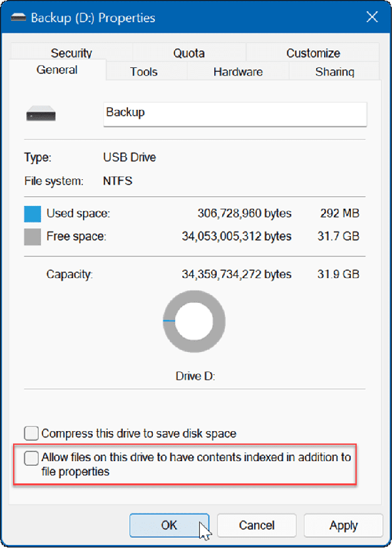
Task: Close the Properties dialog window
Action: pos(372,18)
